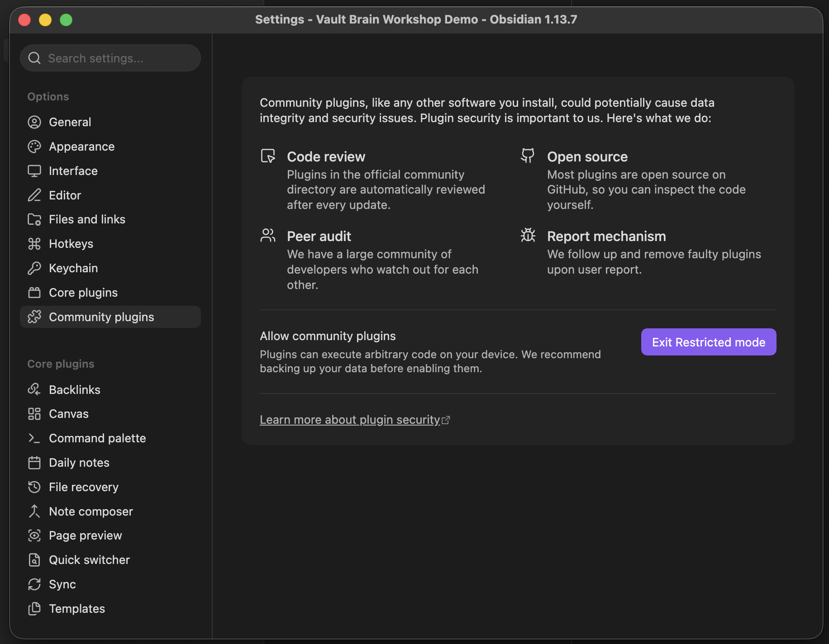This screenshot has width=829, height=644.
Task: Click the Command palette terminal icon
Action: (x=34, y=438)
